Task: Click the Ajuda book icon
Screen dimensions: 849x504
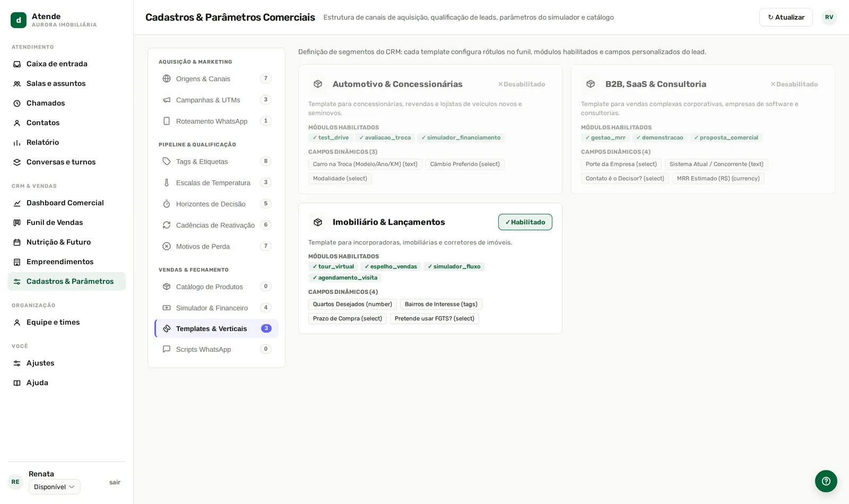Action: [x=17, y=383]
